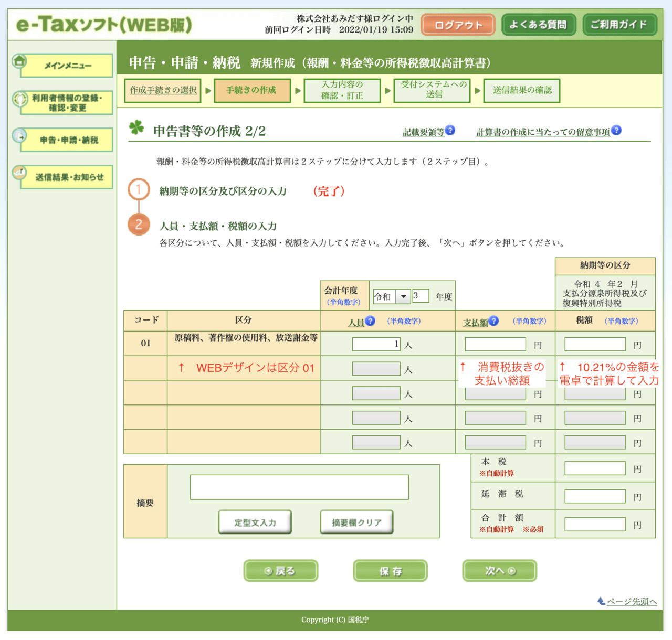
Task: Click the 定型文入力 button
Action: point(255,521)
